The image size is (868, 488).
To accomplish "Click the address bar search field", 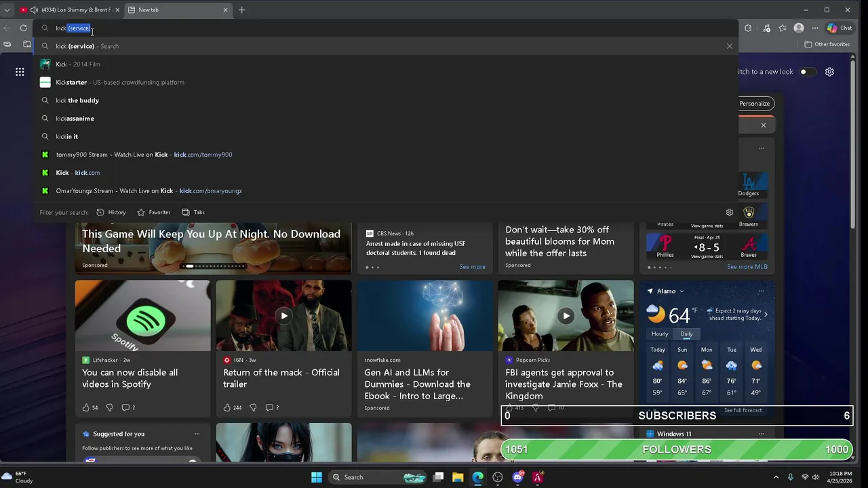I will pos(387,28).
